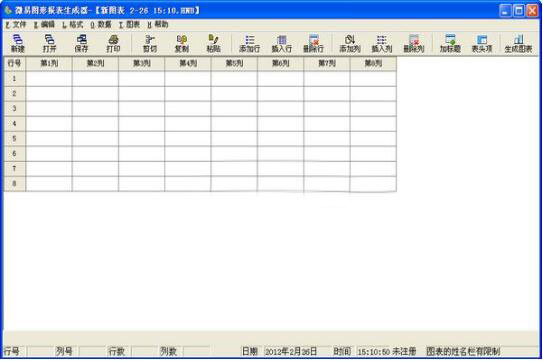Open the 帮助 (Help) menu
543x361 pixels.
click(x=158, y=25)
